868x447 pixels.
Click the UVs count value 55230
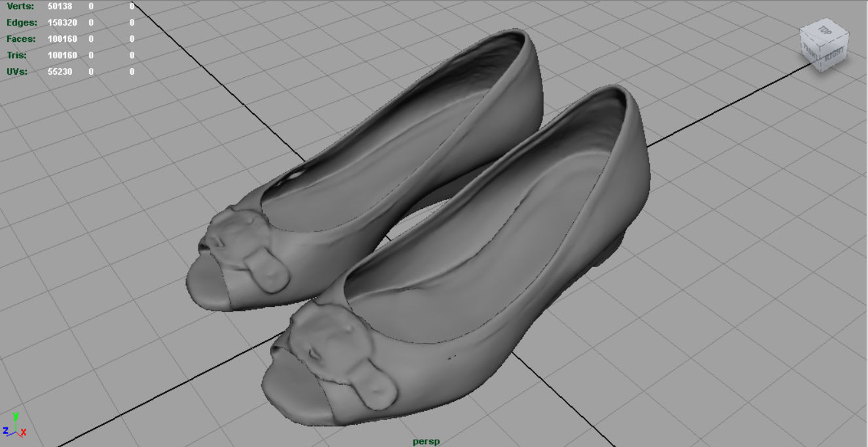tap(60, 71)
